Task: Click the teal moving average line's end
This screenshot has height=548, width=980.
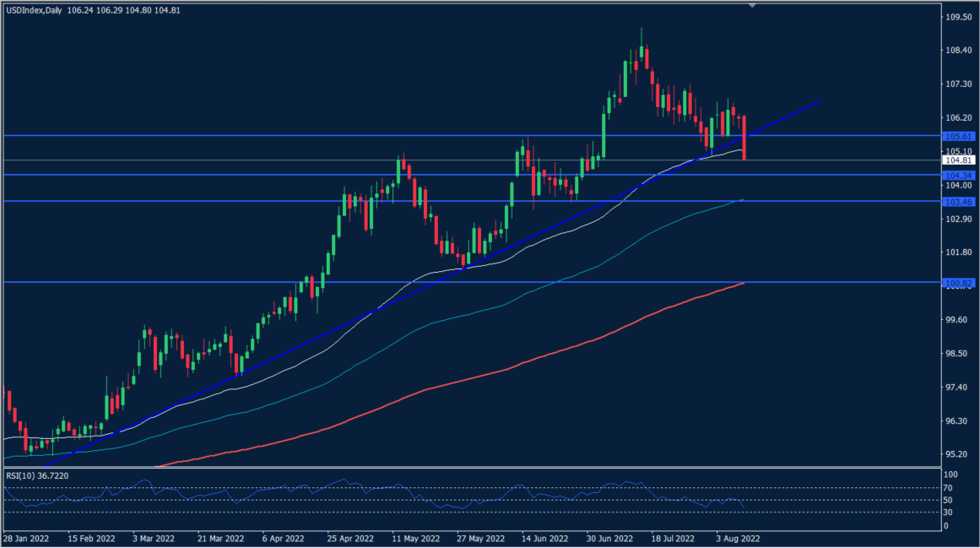Action: [742, 200]
